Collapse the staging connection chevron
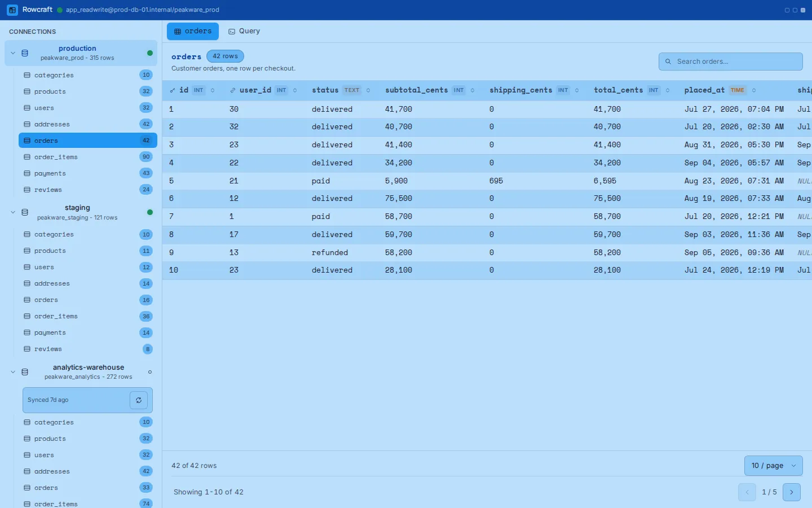The image size is (812, 508). pyautogui.click(x=13, y=212)
